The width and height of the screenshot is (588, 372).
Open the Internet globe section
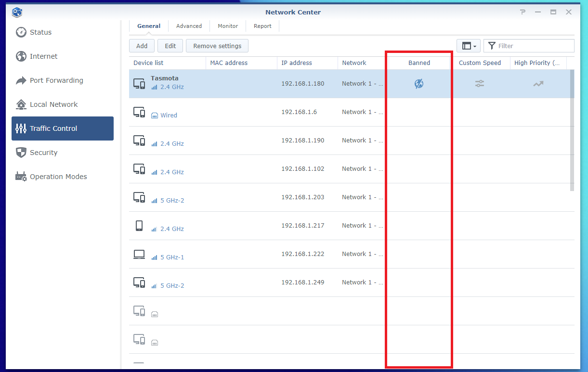pyautogui.click(x=21, y=56)
